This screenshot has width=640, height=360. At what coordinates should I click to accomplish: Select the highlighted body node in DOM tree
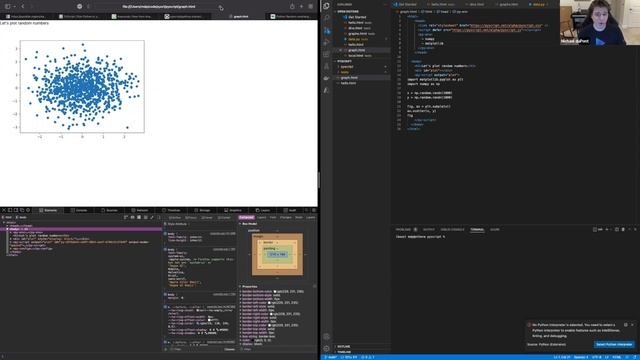coord(81,229)
